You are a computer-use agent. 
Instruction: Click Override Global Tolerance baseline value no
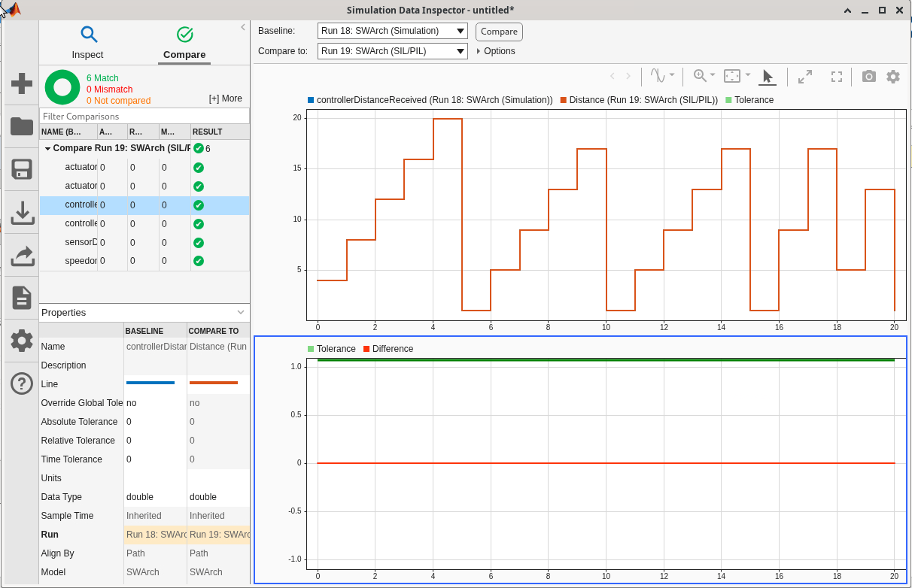point(155,403)
